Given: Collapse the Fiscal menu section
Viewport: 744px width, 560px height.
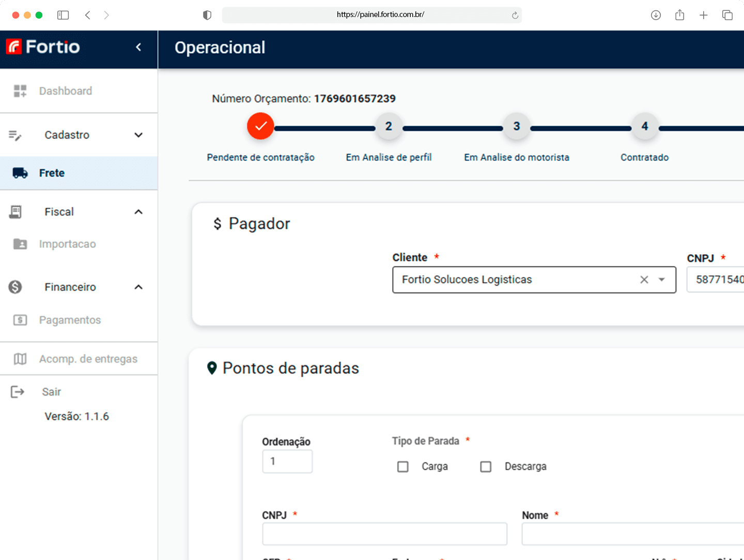Looking at the screenshot, I should [138, 212].
